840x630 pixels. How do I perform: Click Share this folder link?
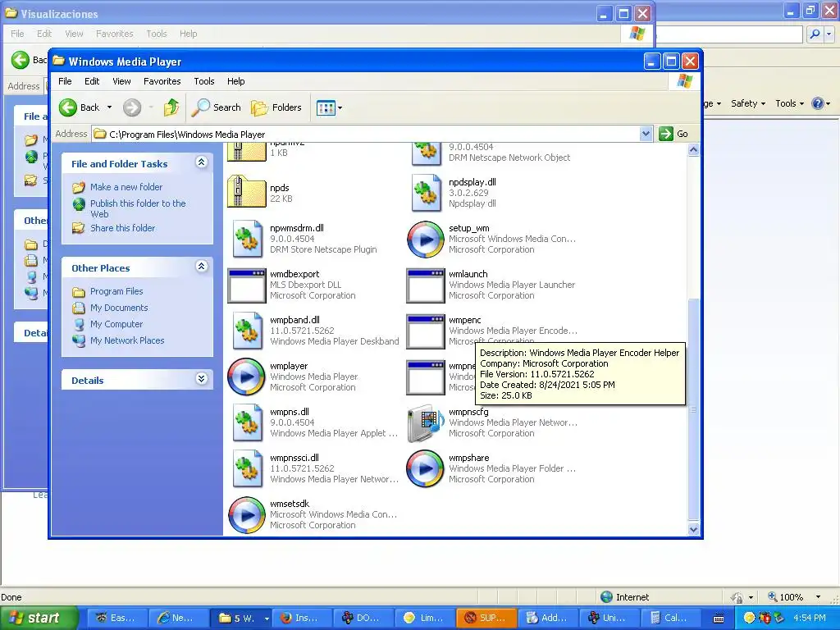point(123,228)
